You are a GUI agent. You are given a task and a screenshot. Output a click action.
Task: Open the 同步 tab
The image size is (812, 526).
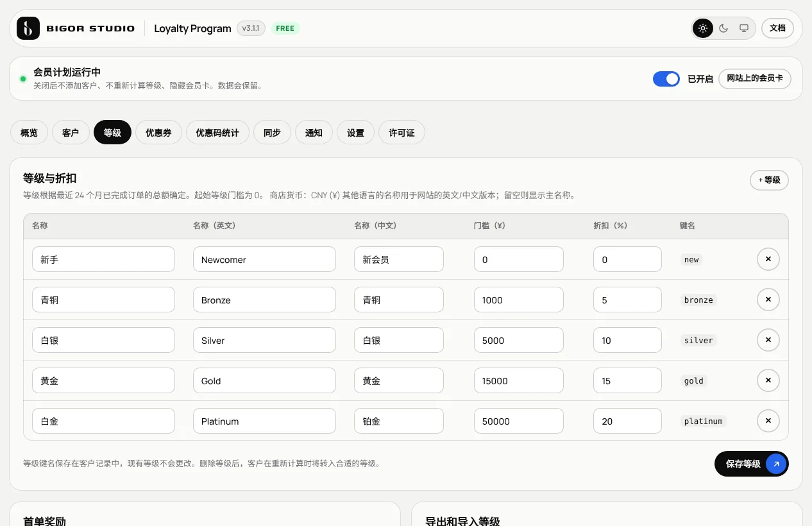[272, 133]
